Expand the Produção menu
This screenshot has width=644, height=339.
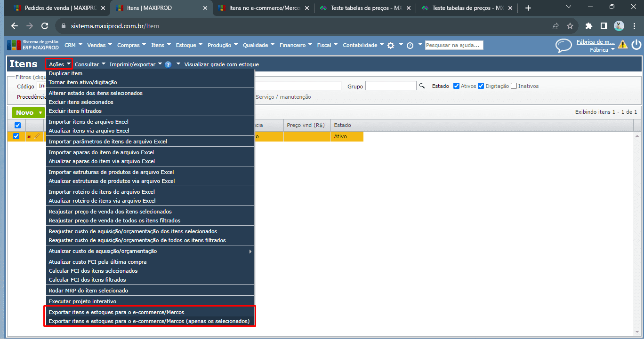tap(223, 45)
